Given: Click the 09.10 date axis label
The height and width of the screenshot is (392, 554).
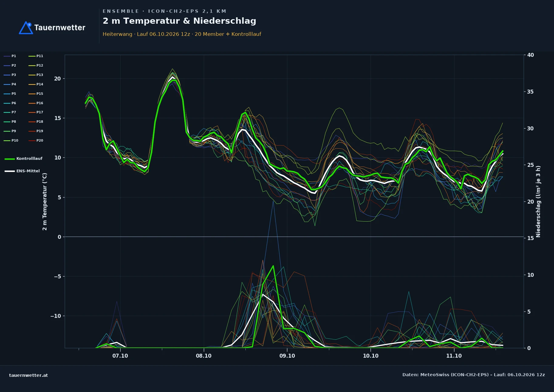Looking at the screenshot, I should [287, 356].
